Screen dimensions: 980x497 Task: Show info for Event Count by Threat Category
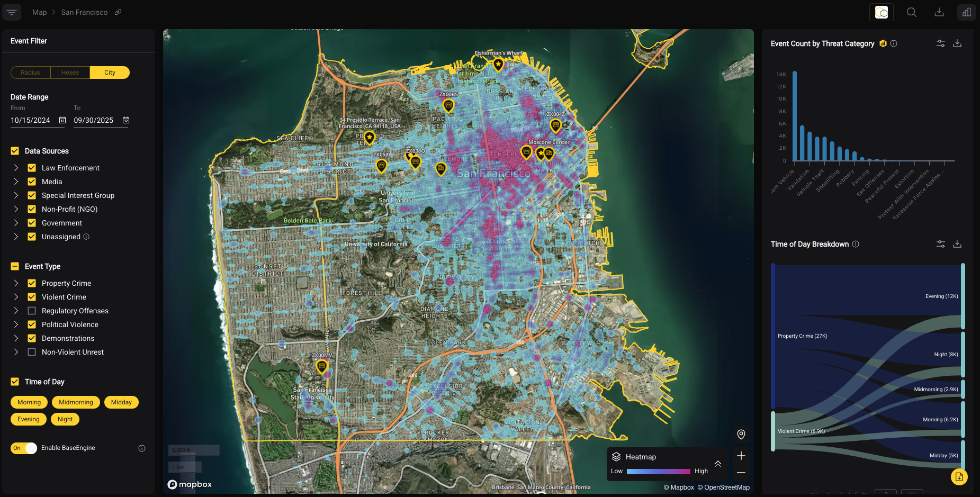(894, 43)
